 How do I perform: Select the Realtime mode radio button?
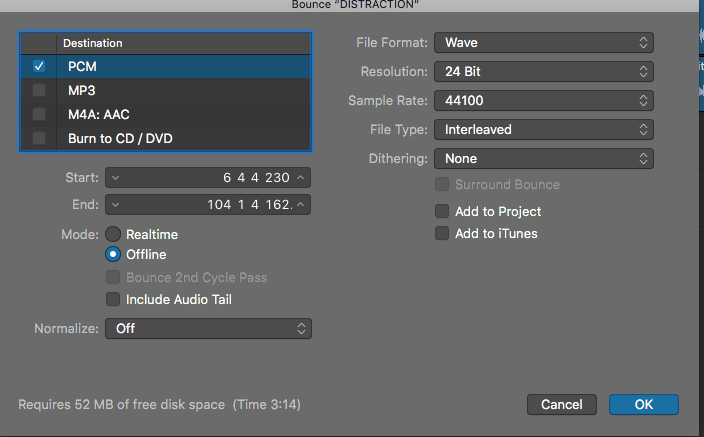click(113, 234)
